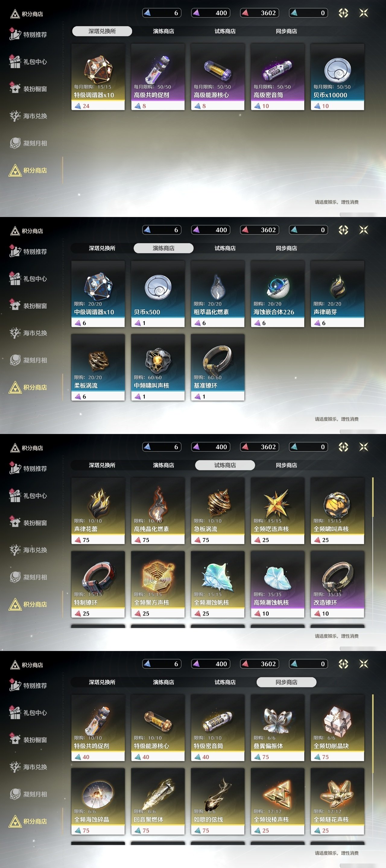
Task: Select the 中频啸叫声核 item card
Action: coord(158,367)
